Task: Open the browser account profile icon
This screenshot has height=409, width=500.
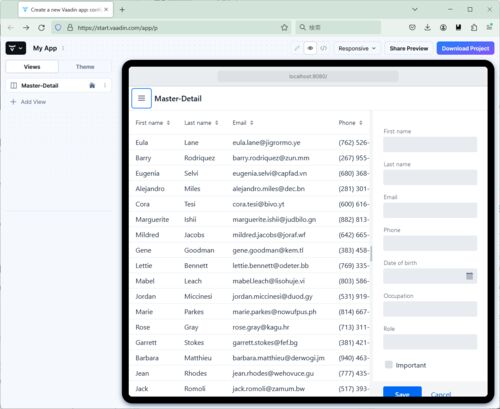Action: pos(443,28)
